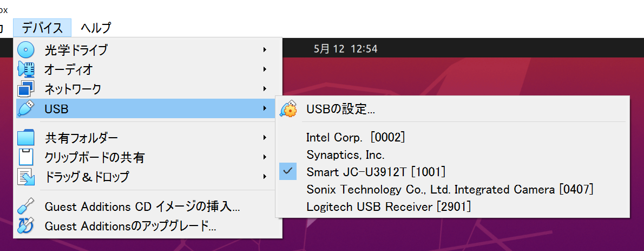Click the デバイス menu in menu bar
Viewport: 644px width, 251px height.
pos(43,27)
